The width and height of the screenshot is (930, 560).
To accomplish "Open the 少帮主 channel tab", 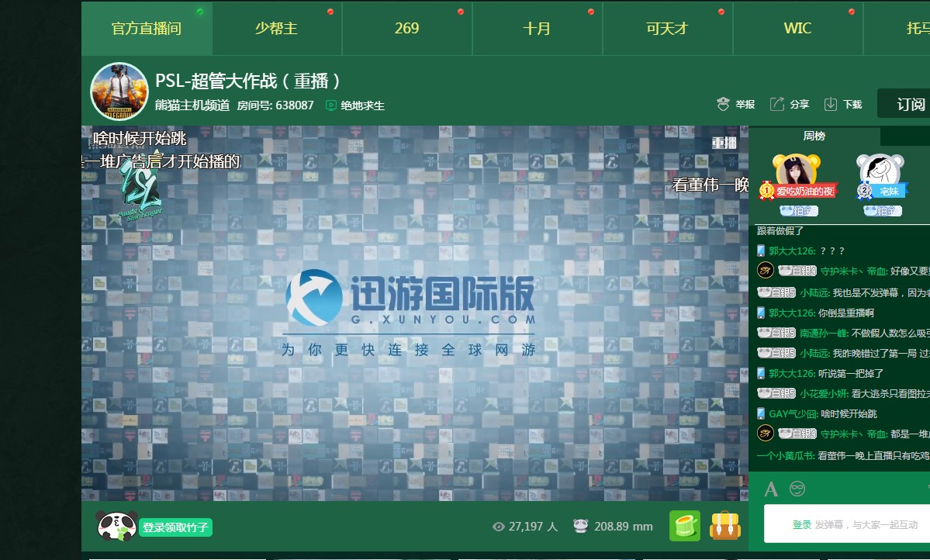I will (x=276, y=29).
